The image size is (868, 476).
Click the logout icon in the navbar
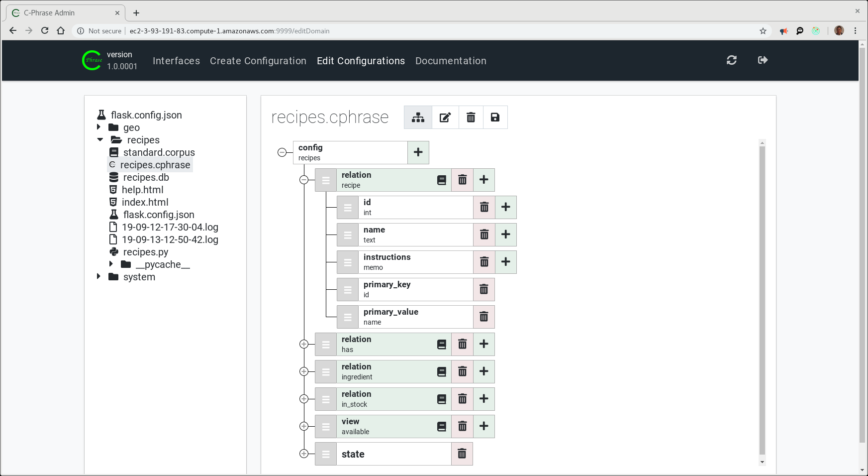pyautogui.click(x=763, y=60)
